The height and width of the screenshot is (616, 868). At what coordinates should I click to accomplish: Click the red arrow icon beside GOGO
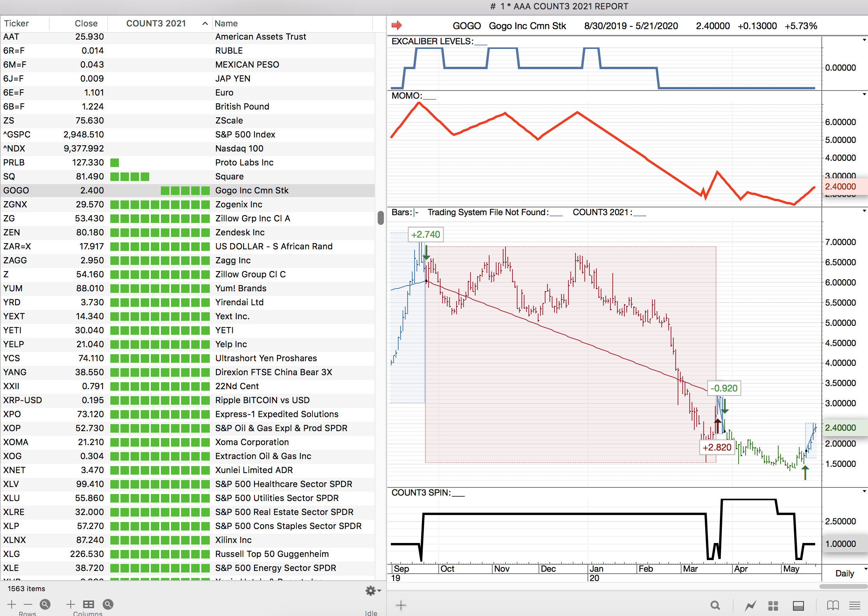click(x=396, y=26)
